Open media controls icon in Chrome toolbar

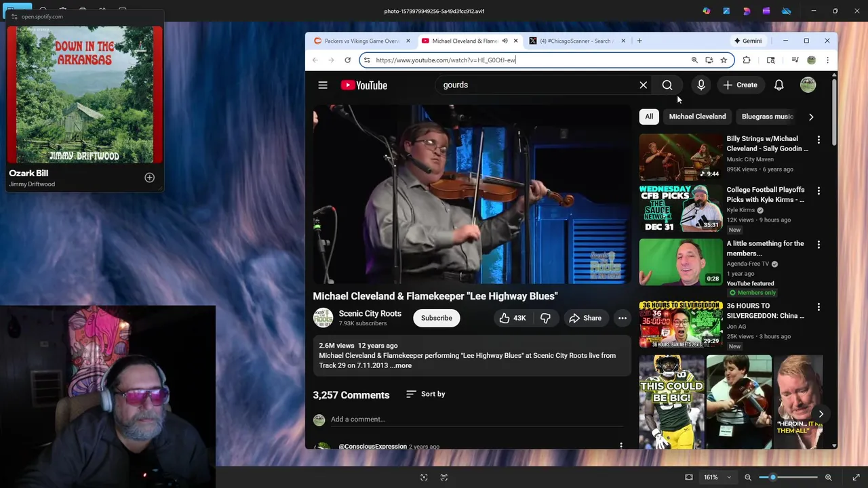(795, 60)
